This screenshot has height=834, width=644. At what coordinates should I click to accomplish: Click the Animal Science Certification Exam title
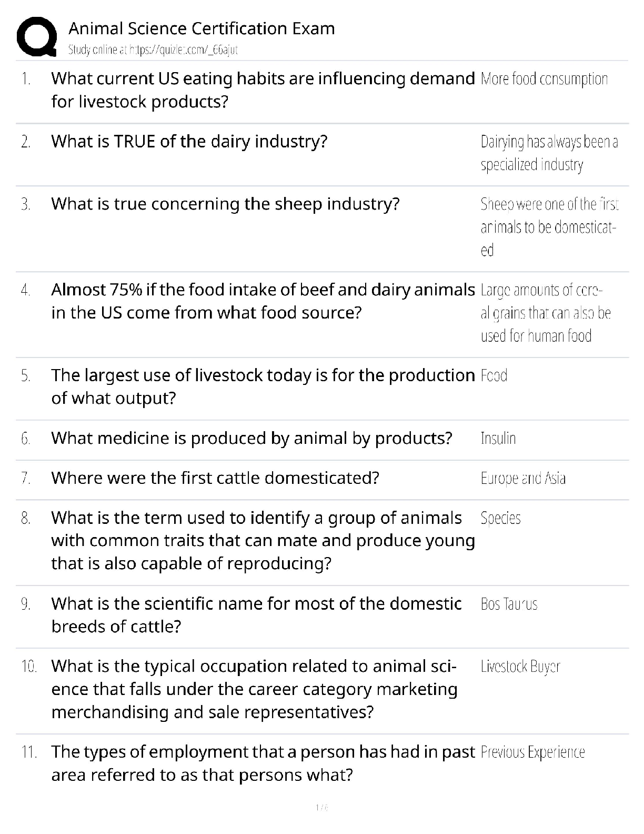pyautogui.click(x=202, y=28)
